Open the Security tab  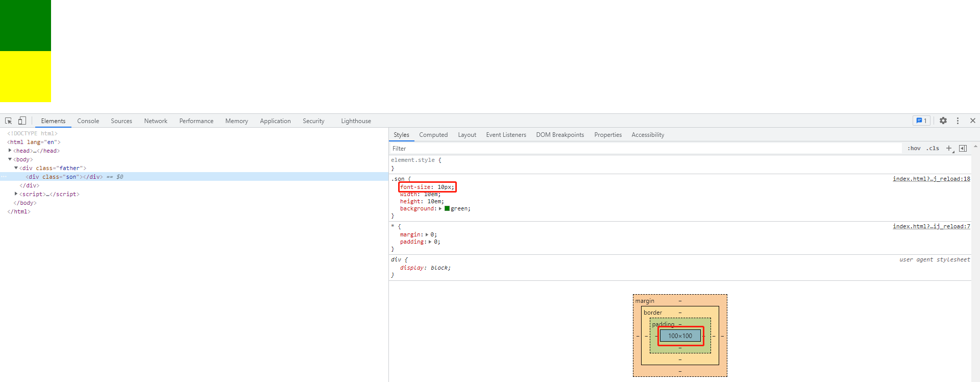click(313, 121)
